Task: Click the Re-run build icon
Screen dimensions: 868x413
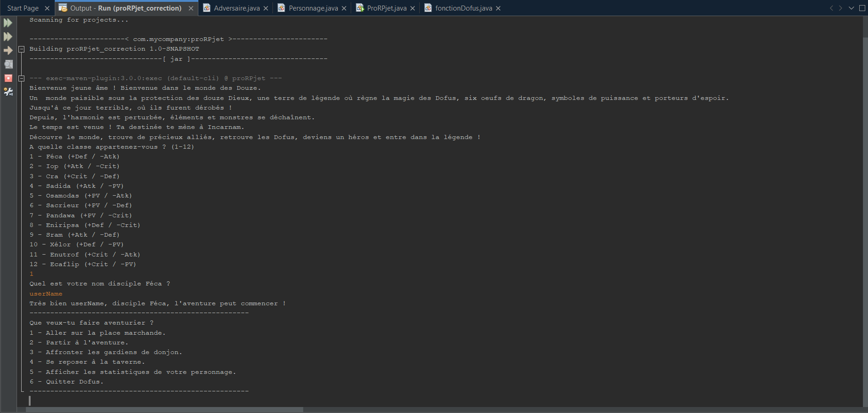Action: (8, 23)
